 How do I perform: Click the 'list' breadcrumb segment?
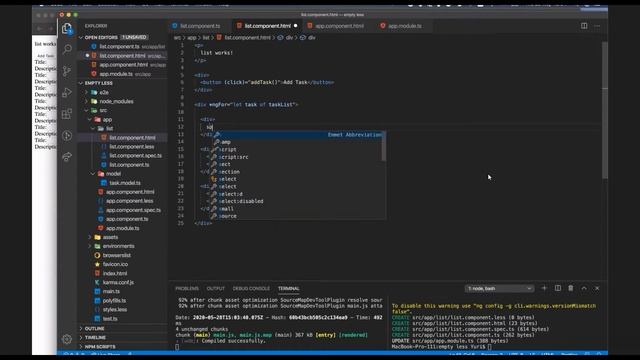pyautogui.click(x=206, y=38)
